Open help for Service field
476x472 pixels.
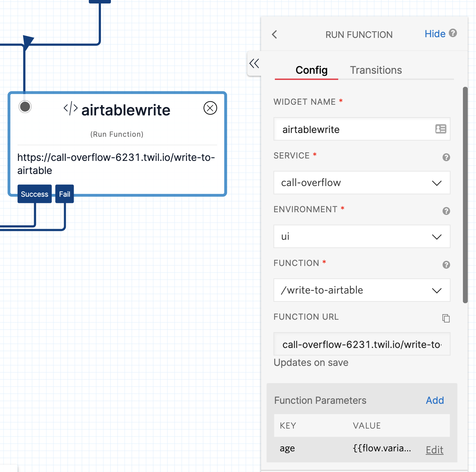446,157
